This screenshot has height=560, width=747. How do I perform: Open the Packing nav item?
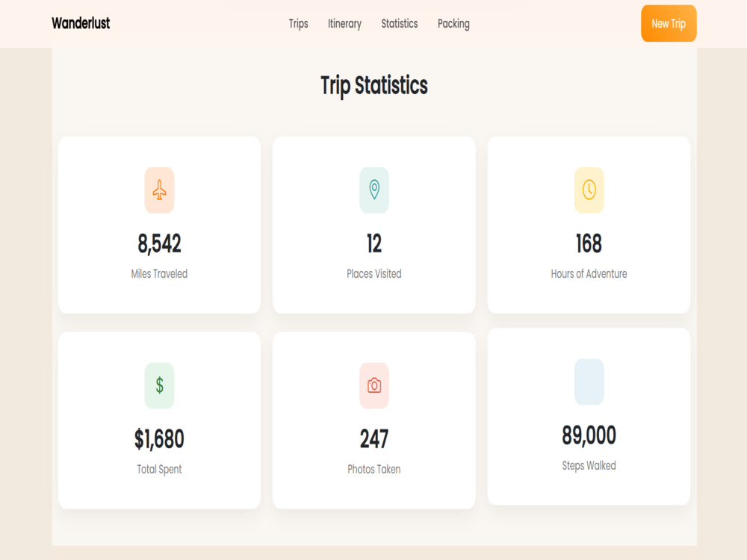(453, 24)
